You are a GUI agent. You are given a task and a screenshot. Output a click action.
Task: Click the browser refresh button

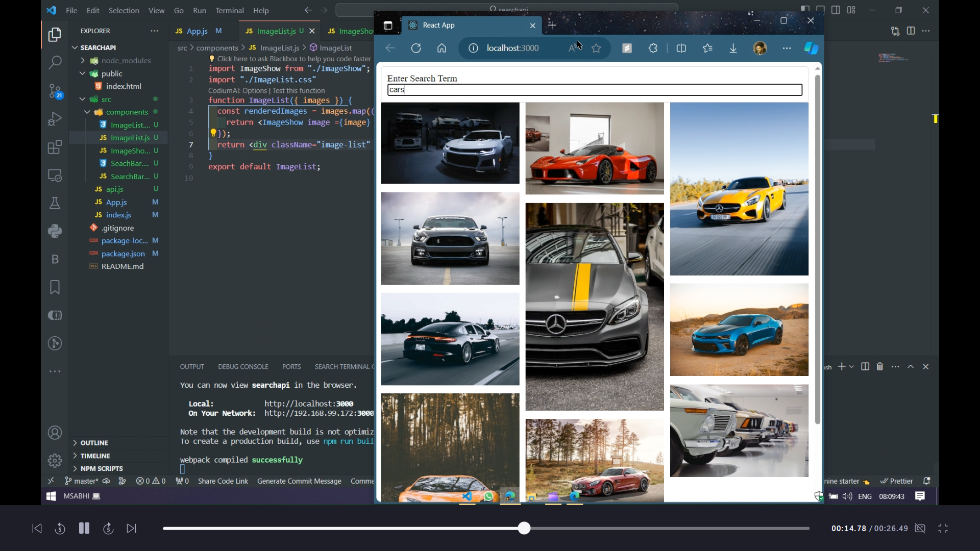pyautogui.click(x=416, y=48)
